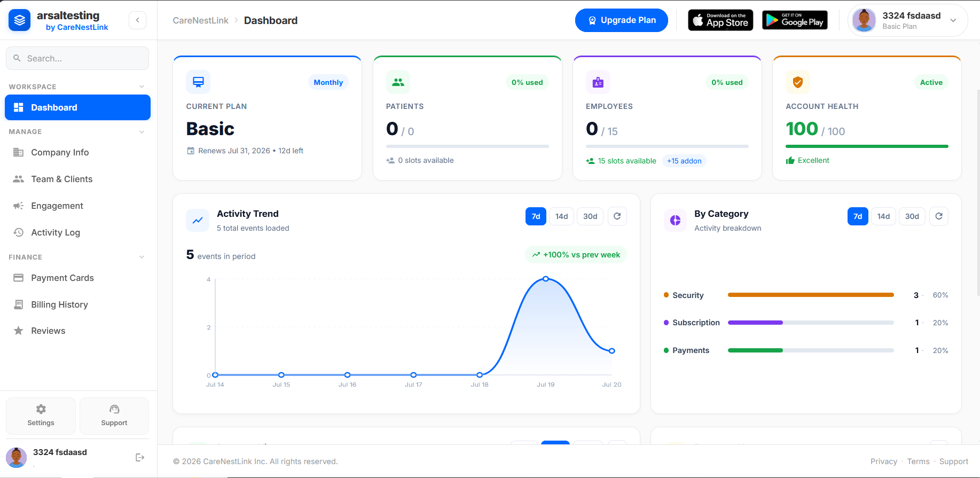The image size is (980, 478).
Task: Click the Excellent thumbs-up icon
Action: (790, 161)
